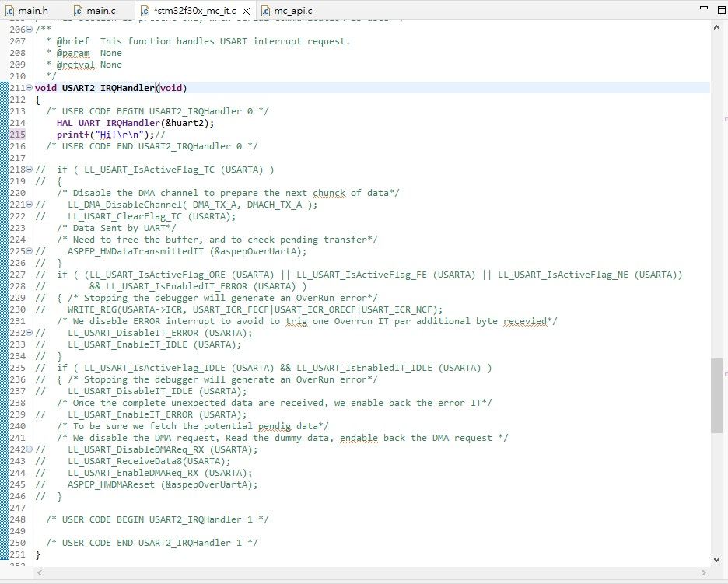Collapse folded comment at line 218
Viewport: 728px width, 584px height.
(x=30, y=169)
